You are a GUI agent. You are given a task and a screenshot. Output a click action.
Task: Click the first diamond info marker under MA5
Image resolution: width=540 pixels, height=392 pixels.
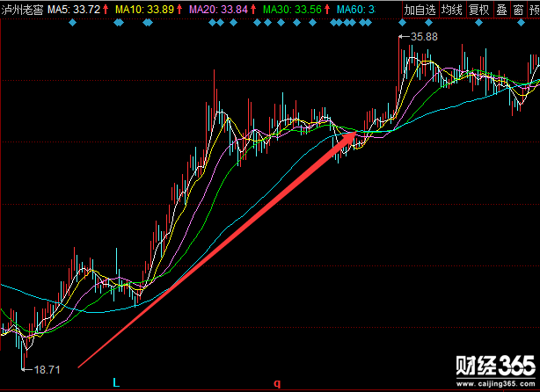[x=72, y=23]
